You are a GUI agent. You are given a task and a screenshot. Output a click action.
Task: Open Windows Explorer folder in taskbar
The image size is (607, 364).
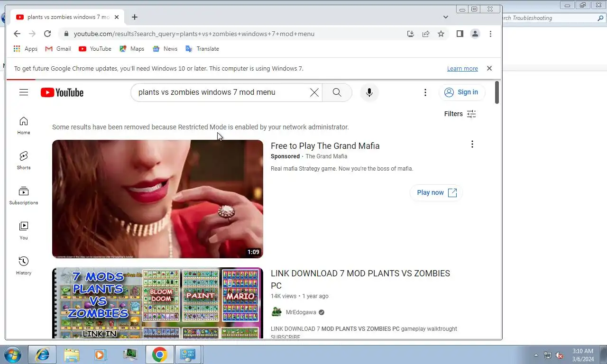[72, 355]
